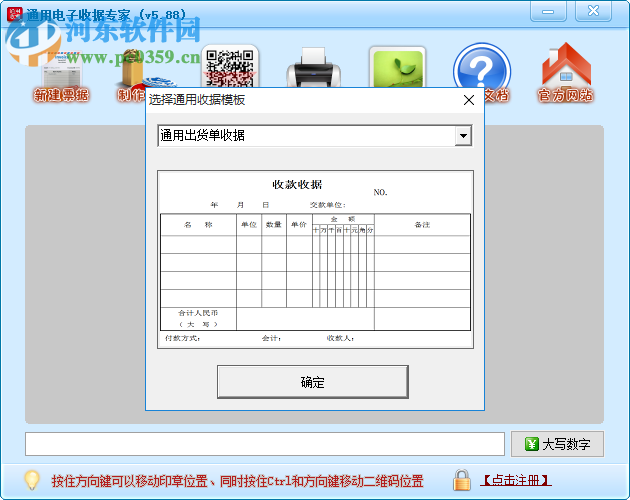630x500 pixels.
Task: Click the 新建票据 new receipt icon
Action: [61, 76]
